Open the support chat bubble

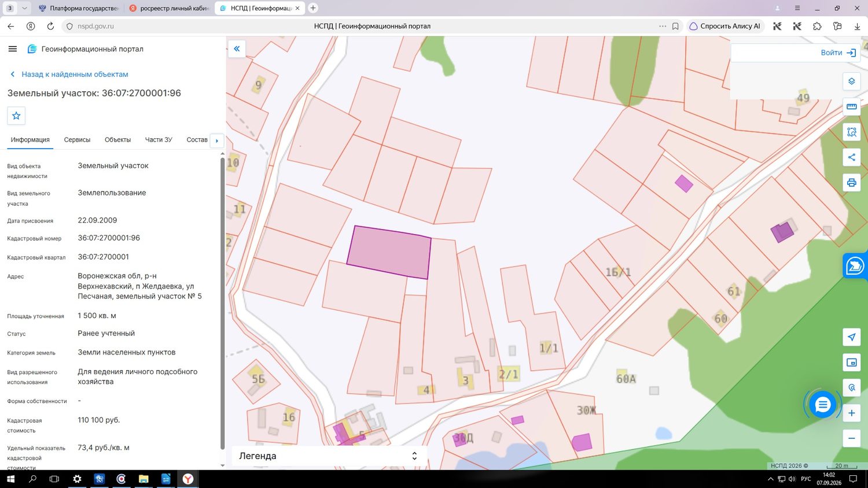point(822,405)
